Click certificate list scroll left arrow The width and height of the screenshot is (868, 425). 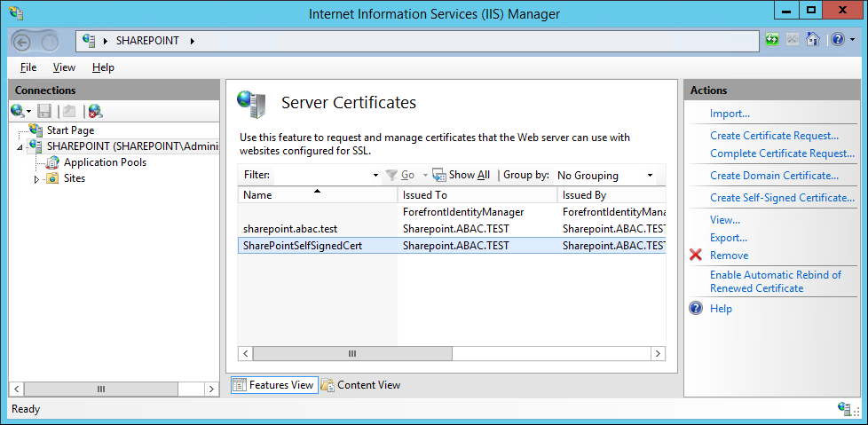(246, 354)
